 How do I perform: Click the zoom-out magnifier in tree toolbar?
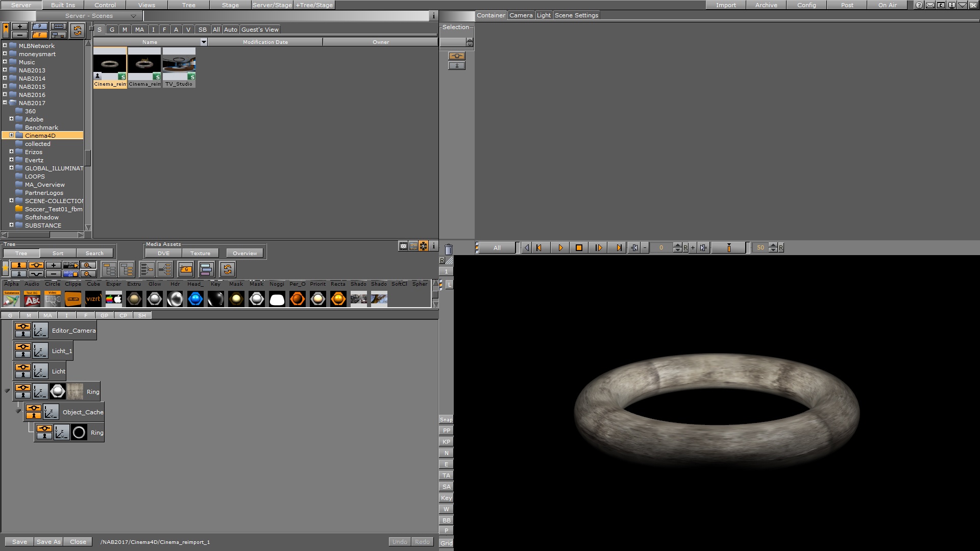point(88,273)
